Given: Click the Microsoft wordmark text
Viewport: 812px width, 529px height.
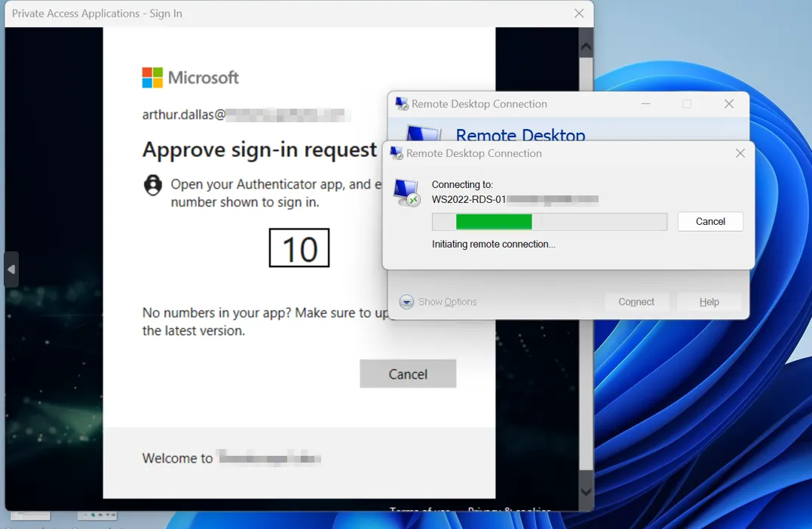Looking at the screenshot, I should pos(204,78).
